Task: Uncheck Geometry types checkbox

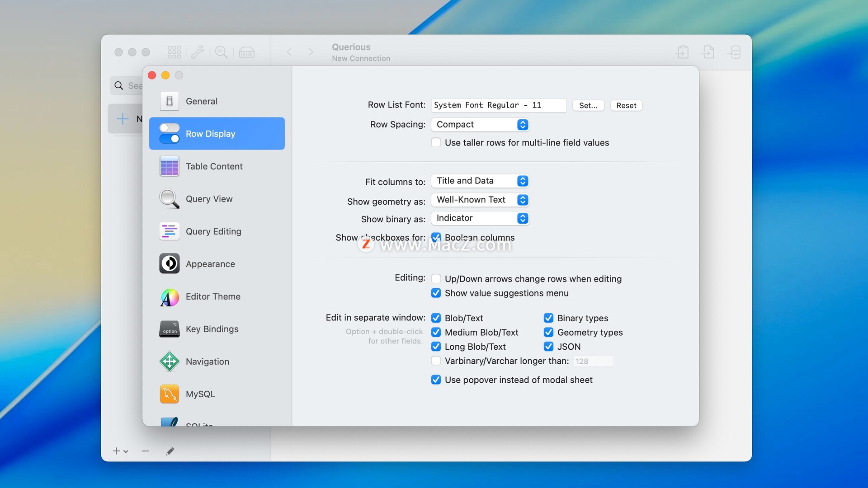Action: (x=548, y=332)
